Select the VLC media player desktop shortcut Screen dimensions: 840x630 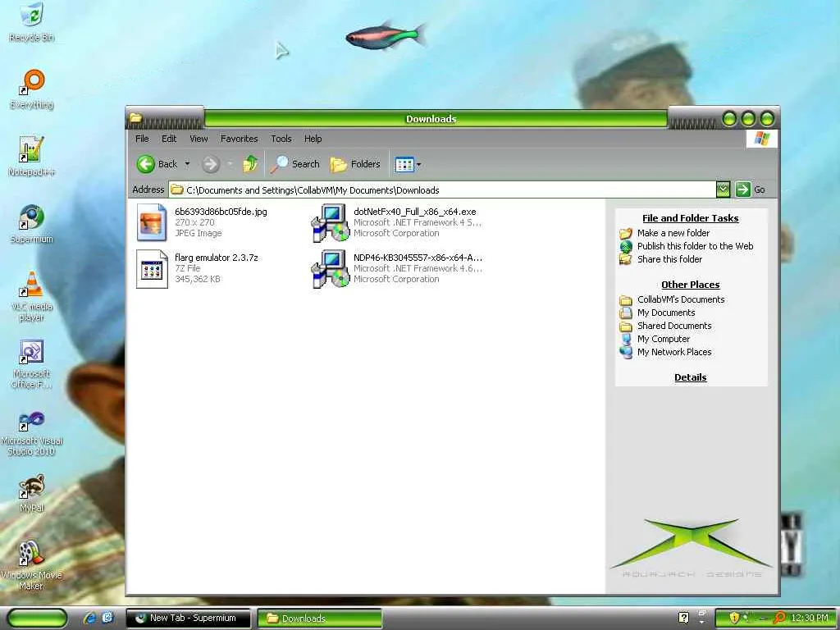point(32,296)
